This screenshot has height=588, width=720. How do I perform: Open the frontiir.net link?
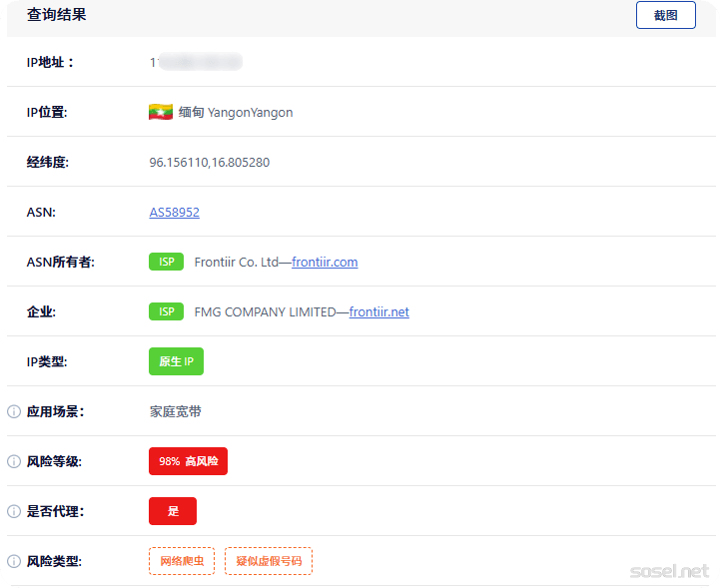click(x=378, y=311)
